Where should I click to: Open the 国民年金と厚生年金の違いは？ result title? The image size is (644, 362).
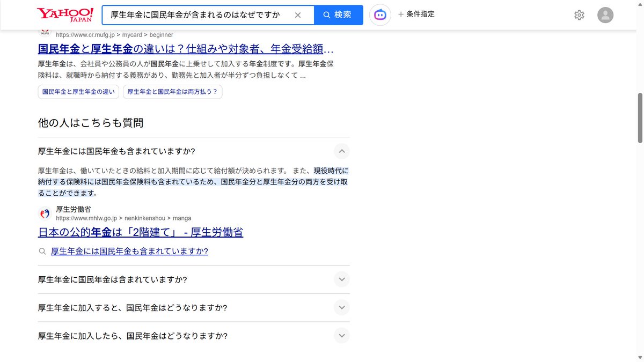click(x=186, y=49)
